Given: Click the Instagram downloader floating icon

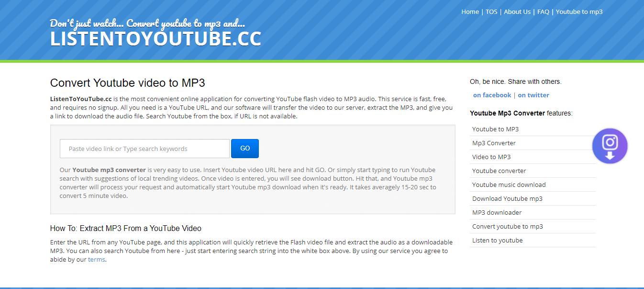Looking at the screenshot, I should (610, 146).
